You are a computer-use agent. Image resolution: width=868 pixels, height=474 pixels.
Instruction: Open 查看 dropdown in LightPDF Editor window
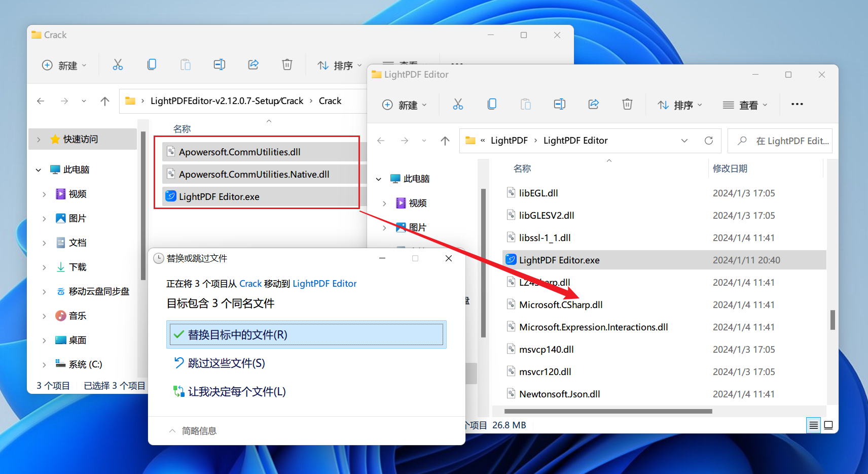click(745, 105)
